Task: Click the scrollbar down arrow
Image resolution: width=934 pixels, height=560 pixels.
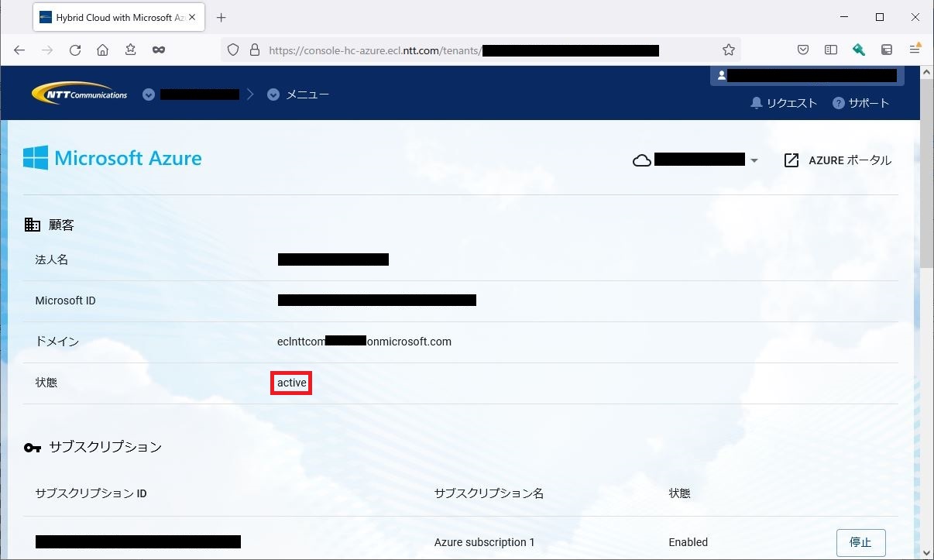Action: 926,551
